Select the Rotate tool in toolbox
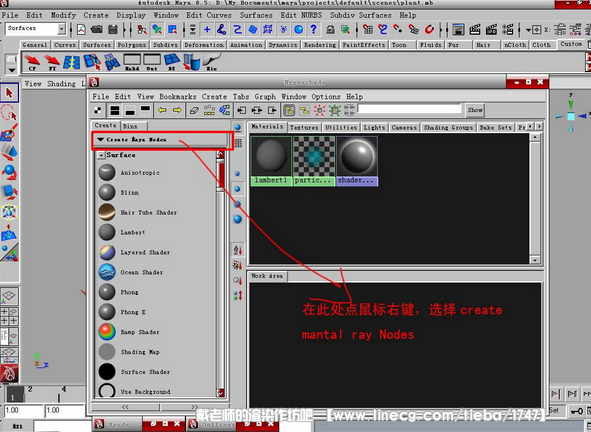The width and height of the screenshot is (591, 432). (x=9, y=172)
